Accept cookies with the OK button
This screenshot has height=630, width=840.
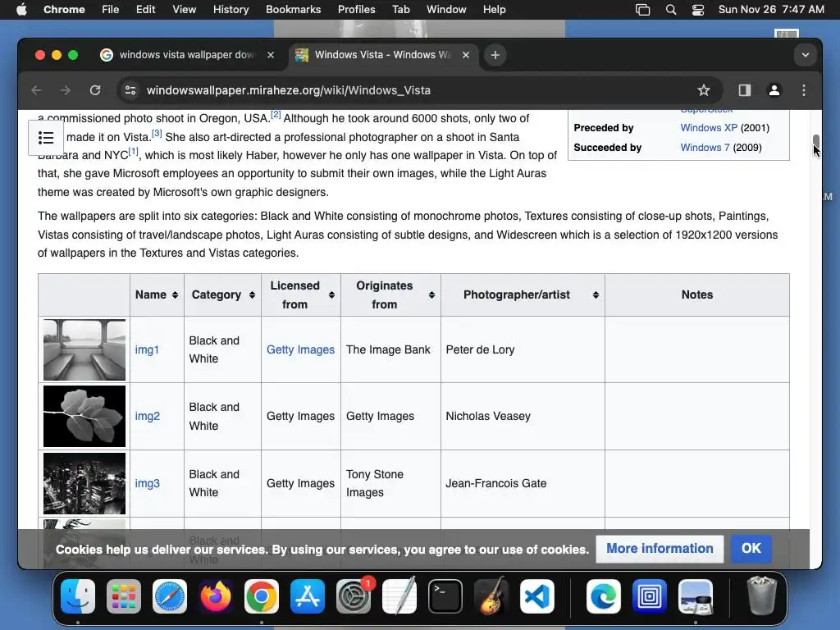coord(751,549)
